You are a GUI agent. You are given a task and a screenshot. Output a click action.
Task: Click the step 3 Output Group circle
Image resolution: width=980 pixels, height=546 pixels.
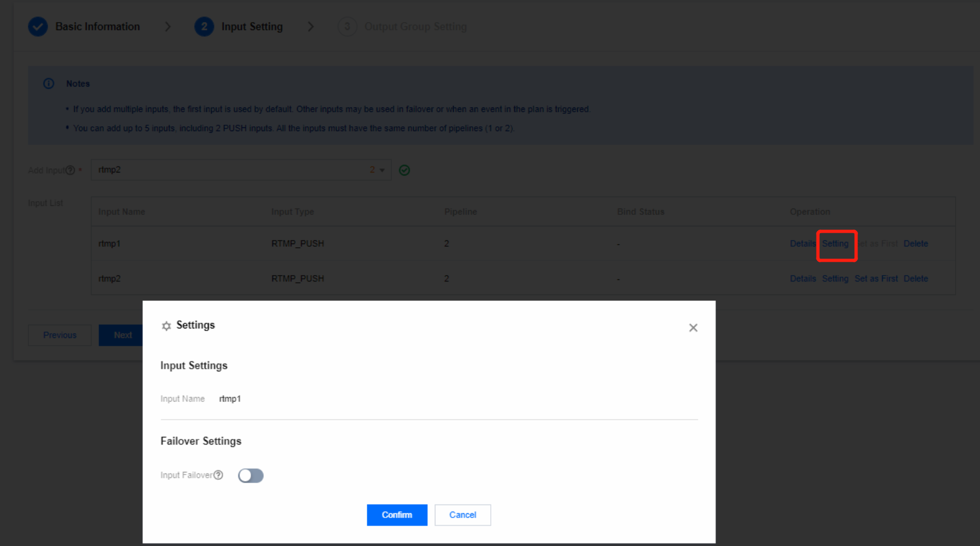pyautogui.click(x=347, y=27)
